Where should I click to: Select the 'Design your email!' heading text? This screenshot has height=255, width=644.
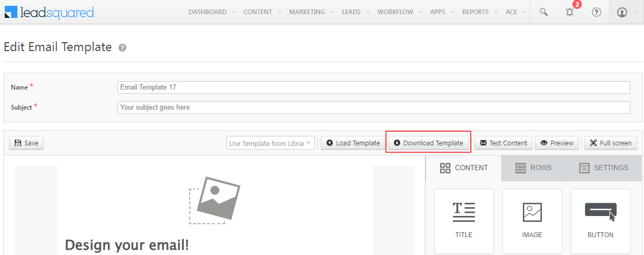(x=126, y=245)
